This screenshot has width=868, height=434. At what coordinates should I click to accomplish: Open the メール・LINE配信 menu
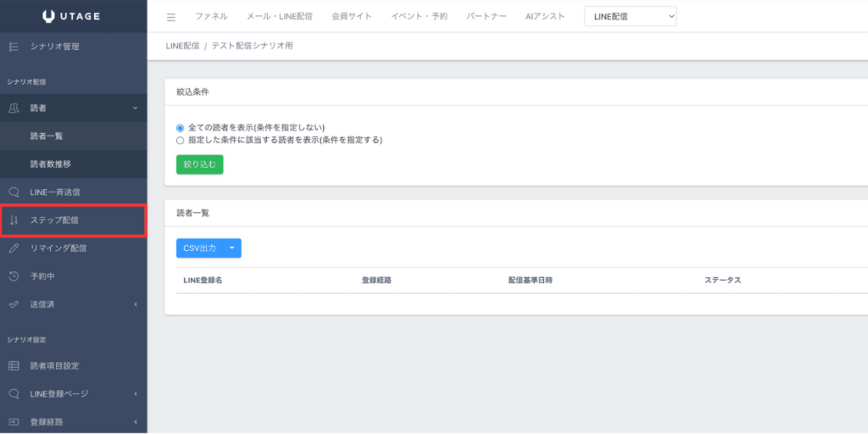click(280, 17)
